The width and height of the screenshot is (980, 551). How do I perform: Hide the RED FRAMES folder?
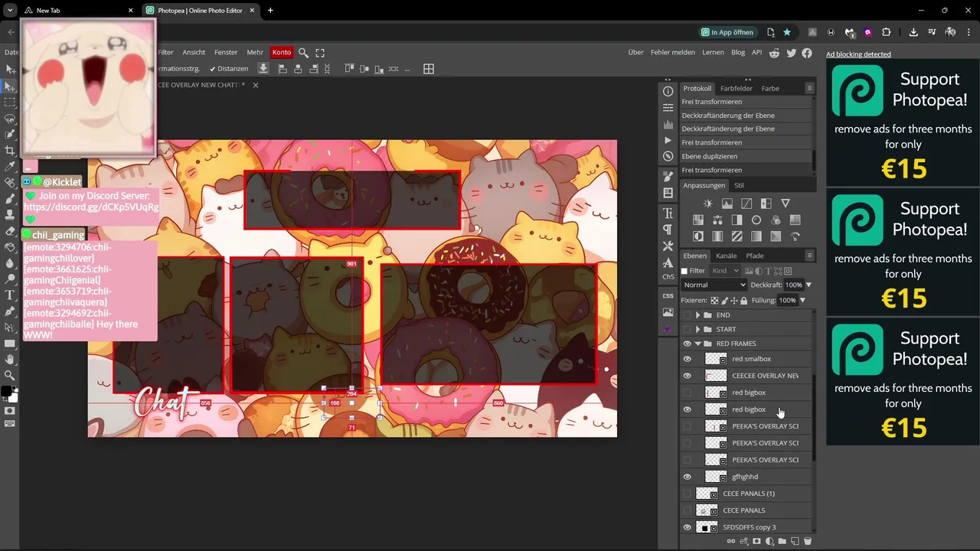687,344
